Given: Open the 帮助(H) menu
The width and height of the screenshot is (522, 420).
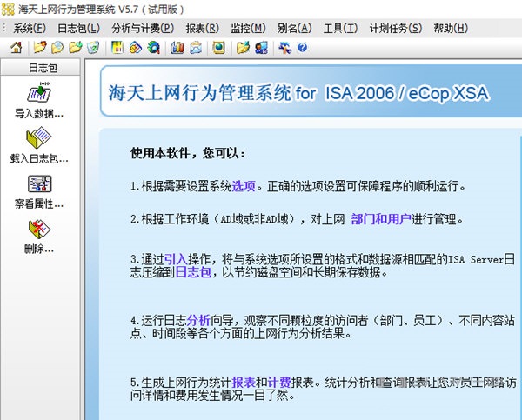Looking at the screenshot, I should click(451, 29).
